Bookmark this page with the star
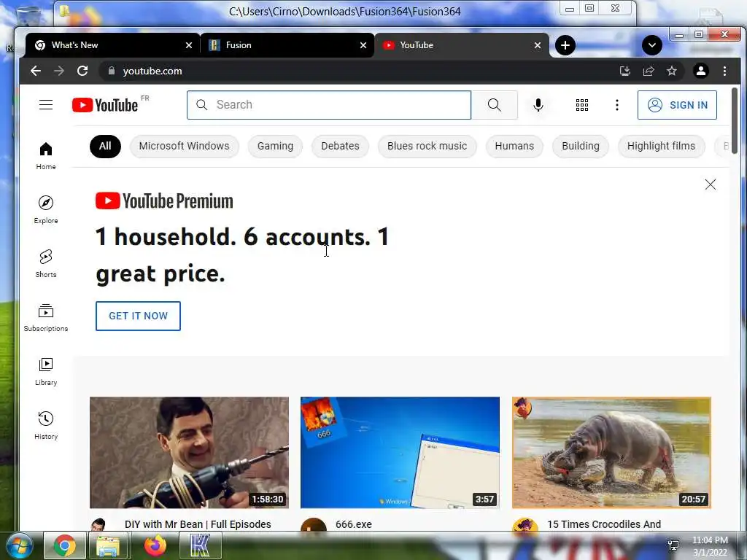Image resolution: width=747 pixels, height=560 pixels. [672, 71]
